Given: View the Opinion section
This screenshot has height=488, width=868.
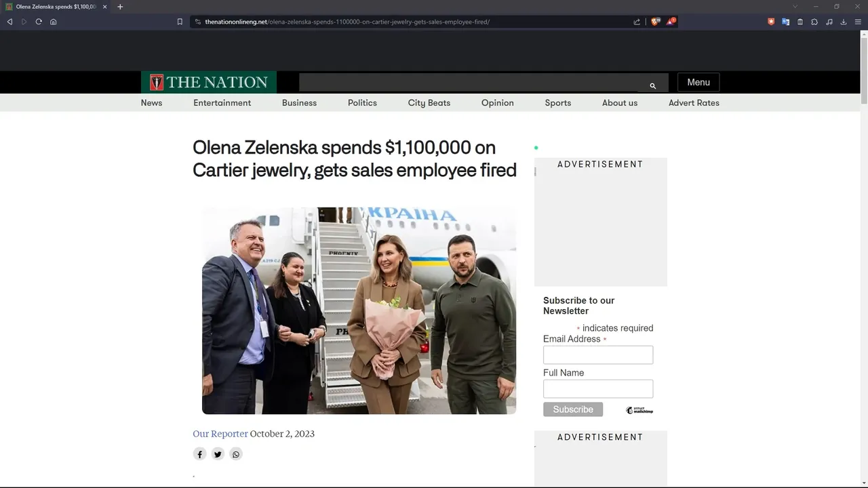Looking at the screenshot, I should pyautogui.click(x=498, y=103).
